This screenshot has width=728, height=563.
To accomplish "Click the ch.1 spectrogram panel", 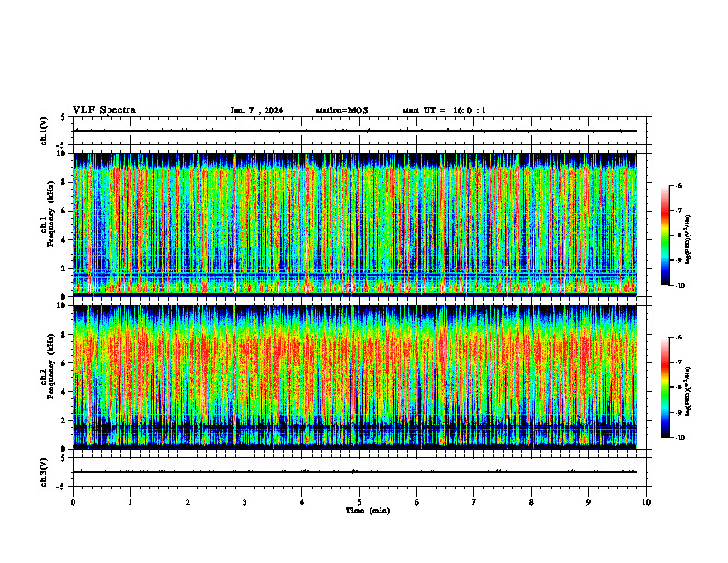I will (x=355, y=224).
